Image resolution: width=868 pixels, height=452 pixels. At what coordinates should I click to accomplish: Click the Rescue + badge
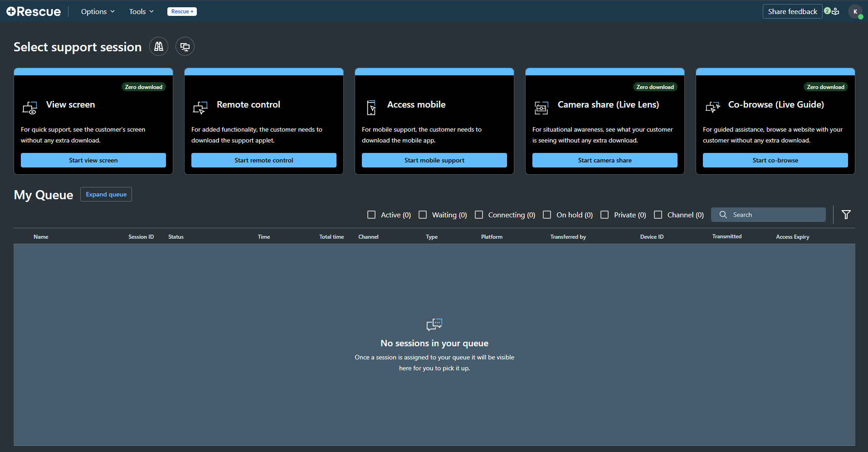pos(182,11)
